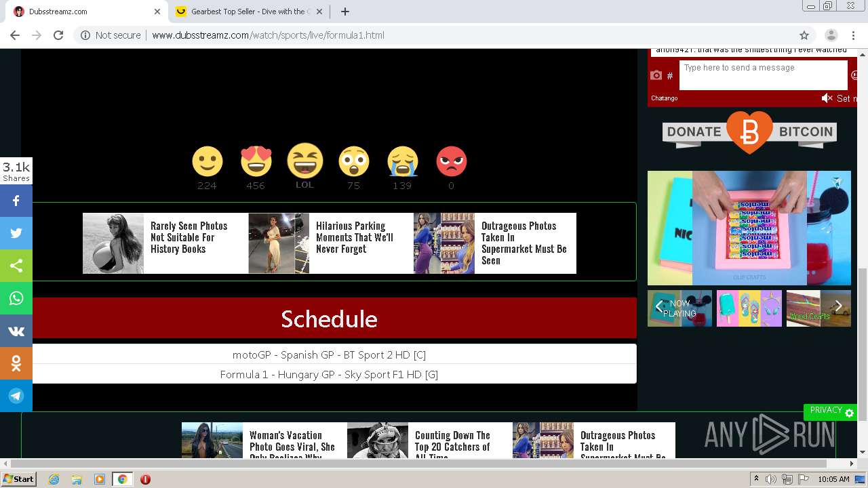
Task: Show previous videos in the carousel
Action: click(x=658, y=306)
